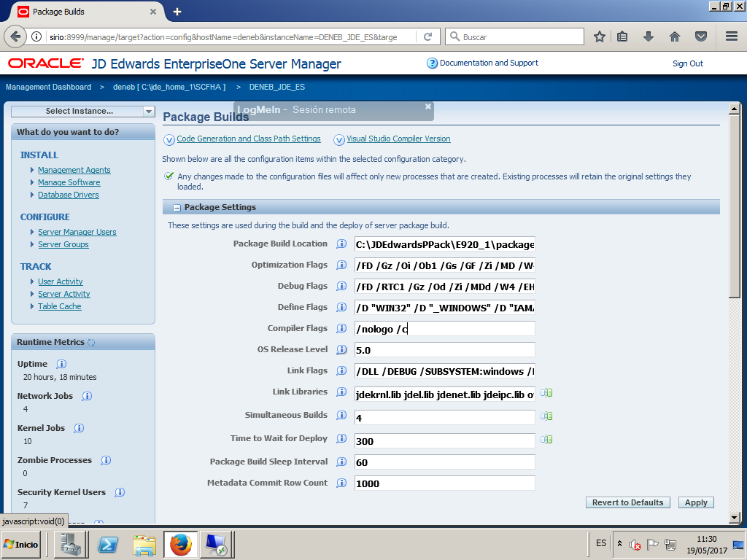Go to deneb host breadcrumb

pyautogui.click(x=169, y=87)
